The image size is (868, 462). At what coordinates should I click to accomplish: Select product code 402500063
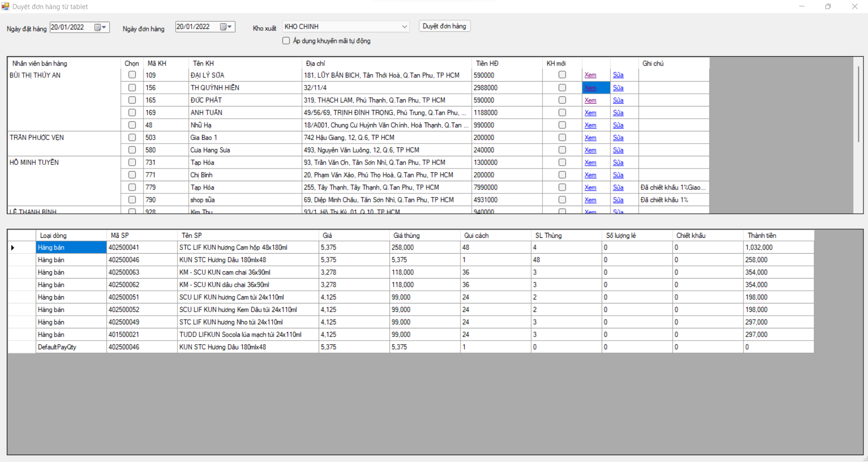[x=142, y=273]
